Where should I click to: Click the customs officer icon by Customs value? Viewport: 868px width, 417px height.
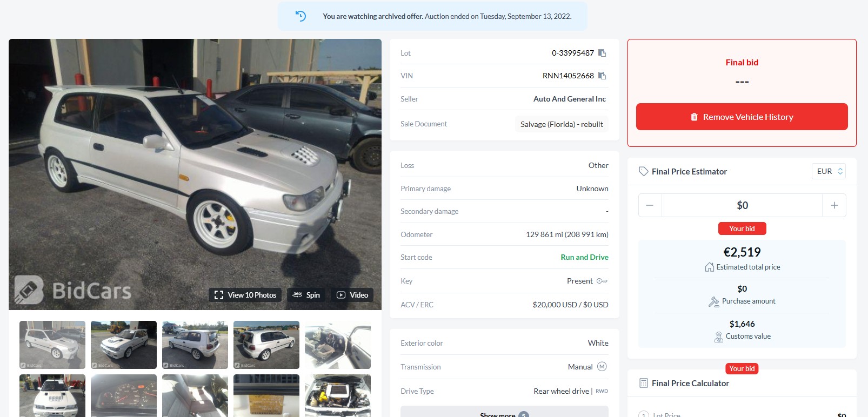[x=718, y=337]
